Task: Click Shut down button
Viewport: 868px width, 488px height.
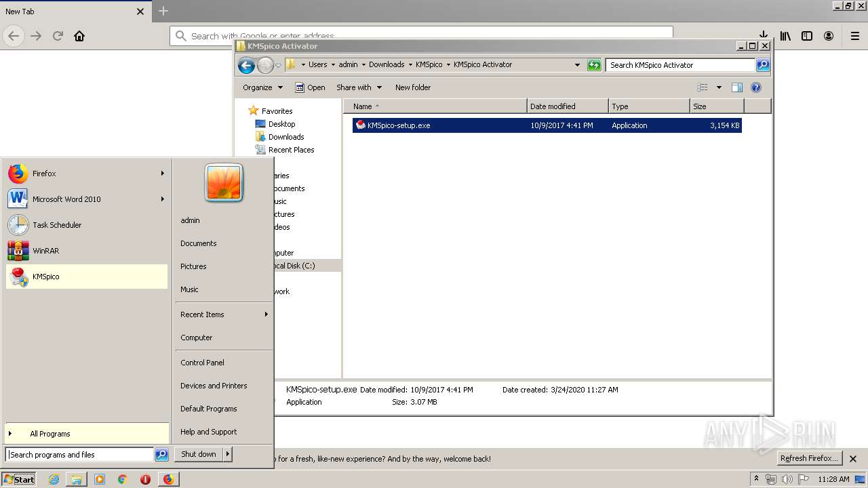Action: pyautogui.click(x=199, y=454)
